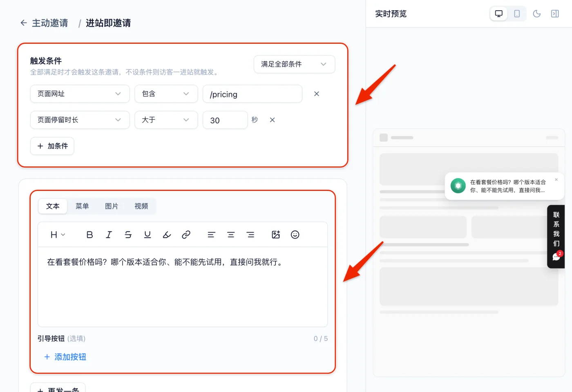The height and width of the screenshot is (392, 572).
Task: Close the preview invitation popup
Action: tap(556, 180)
